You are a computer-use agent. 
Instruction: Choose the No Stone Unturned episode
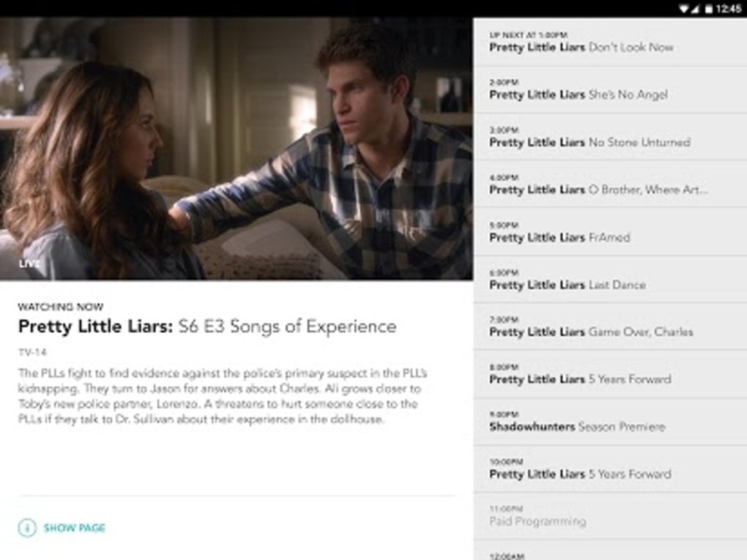pos(610,137)
